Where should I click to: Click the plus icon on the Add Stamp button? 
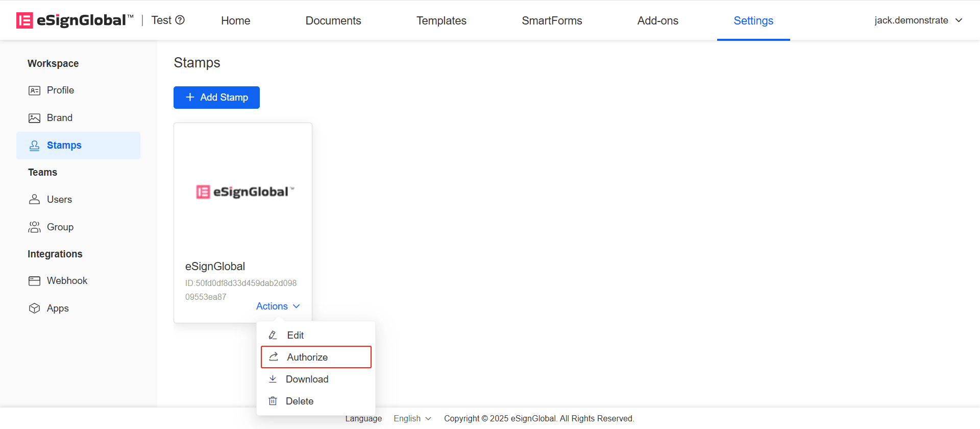(190, 97)
